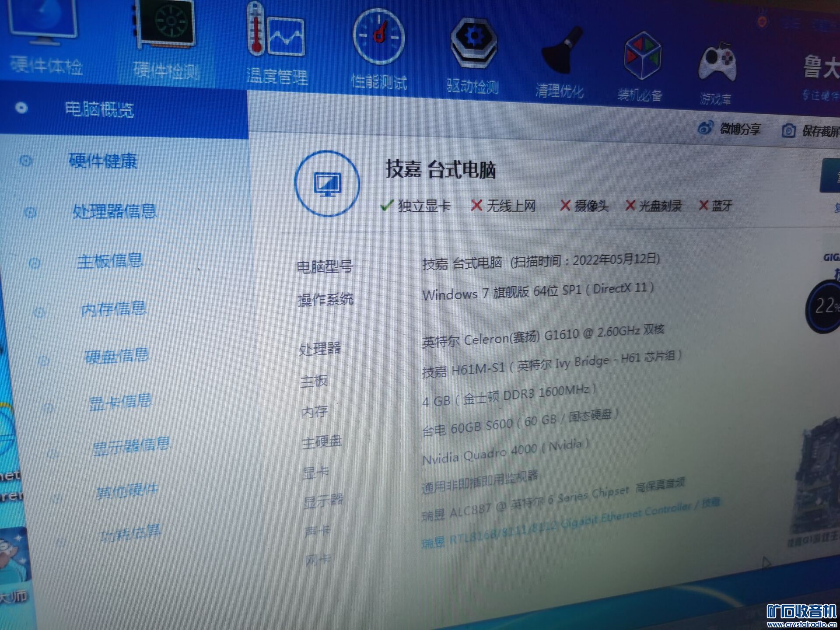Click graphics card value Nvidia Quadro 4000

[x=505, y=451]
